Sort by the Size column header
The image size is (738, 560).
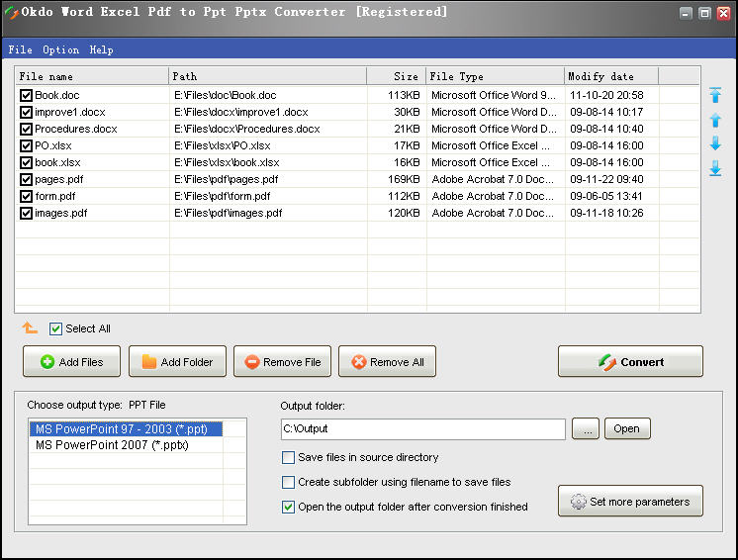397,76
